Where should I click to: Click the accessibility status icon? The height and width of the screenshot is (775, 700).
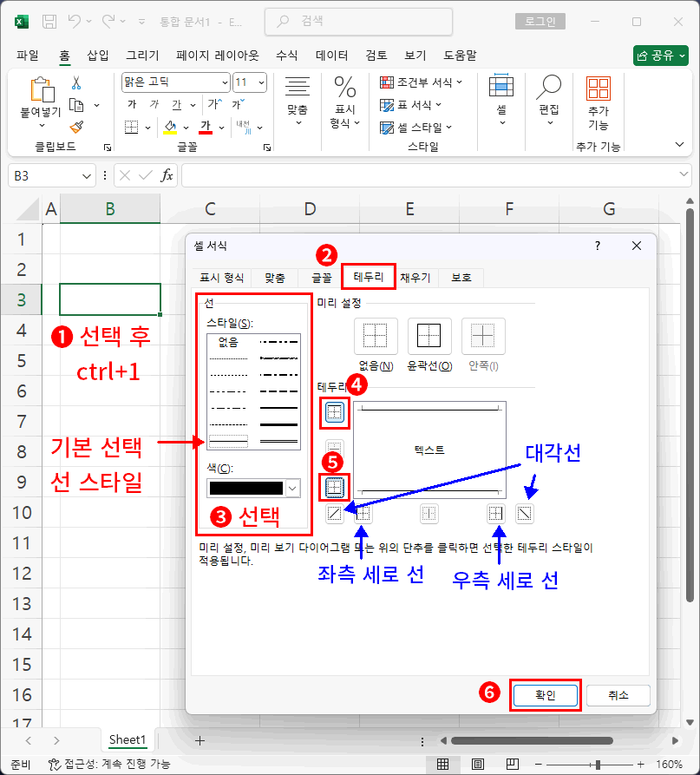(55, 764)
